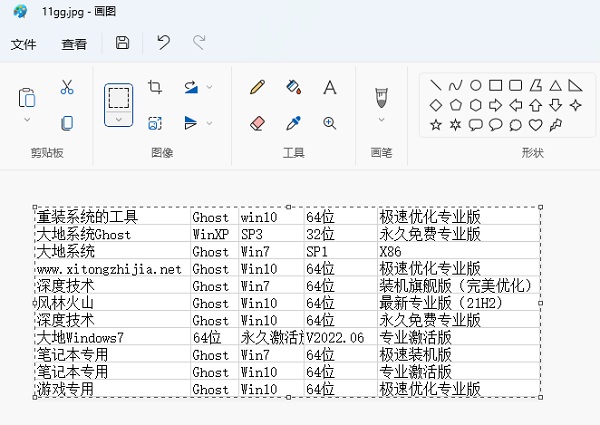The width and height of the screenshot is (600, 425).
Task: Expand the Rotate options dropdown
Action: click(x=209, y=87)
